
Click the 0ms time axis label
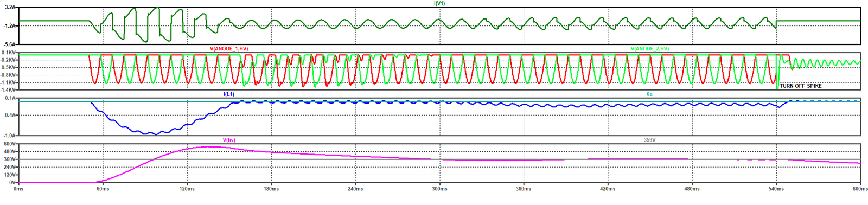(x=18, y=189)
